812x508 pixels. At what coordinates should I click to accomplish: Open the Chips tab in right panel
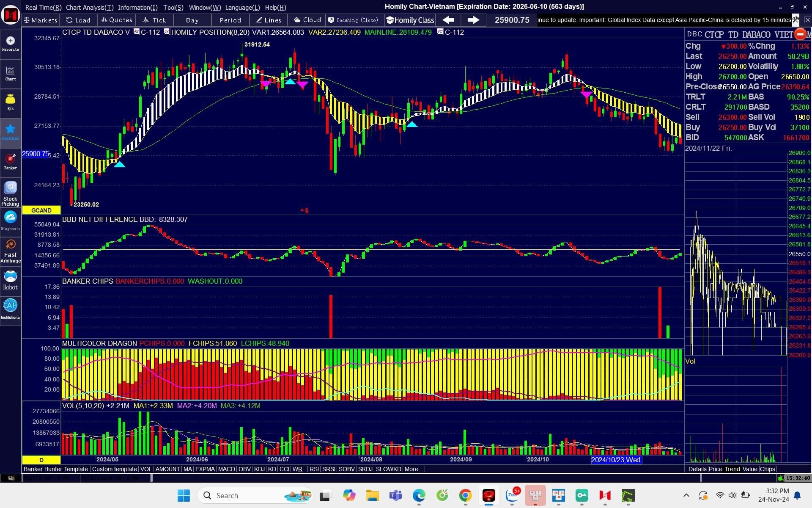(x=767, y=469)
